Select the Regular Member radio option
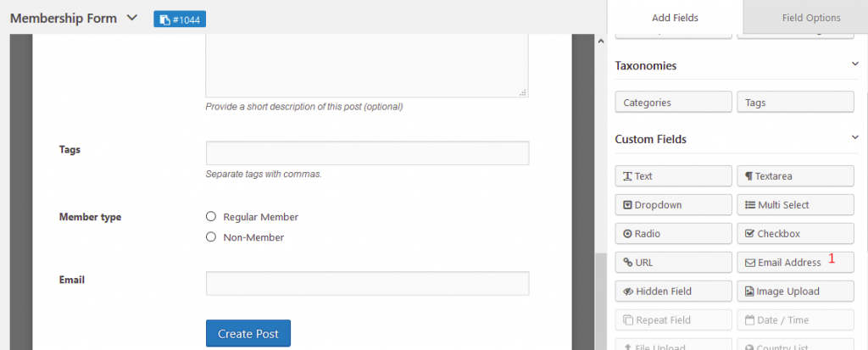Image resolution: width=868 pixels, height=350 pixels. (x=211, y=217)
